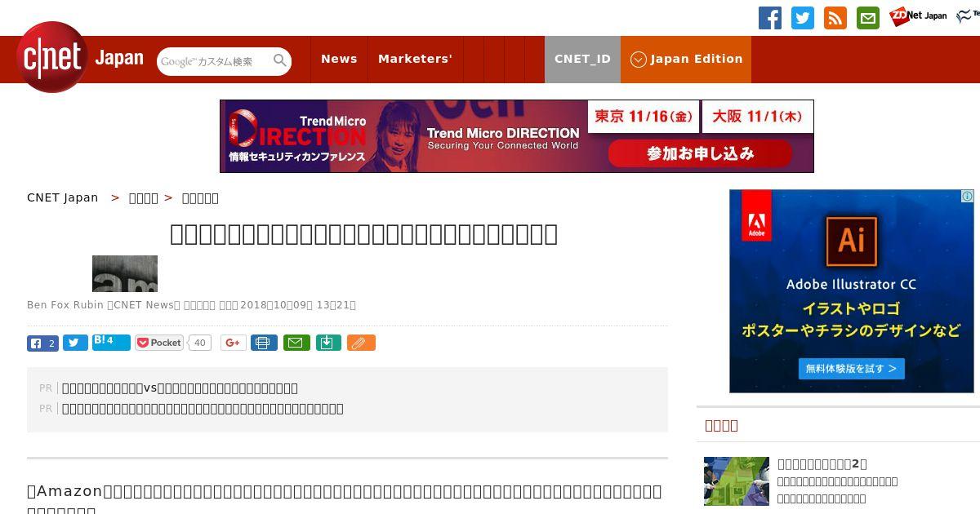The image size is (980, 514).
Task: Share on Google+ button
Action: (234, 343)
